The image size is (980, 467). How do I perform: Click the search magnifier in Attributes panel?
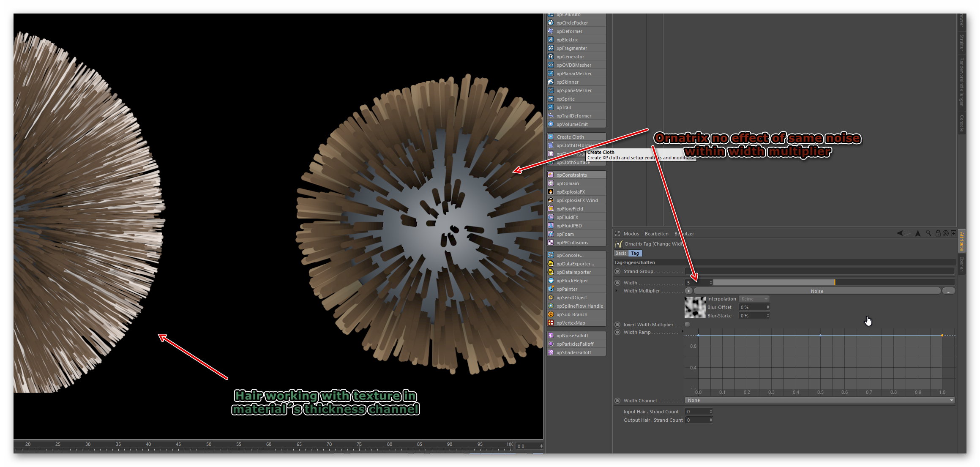click(x=928, y=233)
